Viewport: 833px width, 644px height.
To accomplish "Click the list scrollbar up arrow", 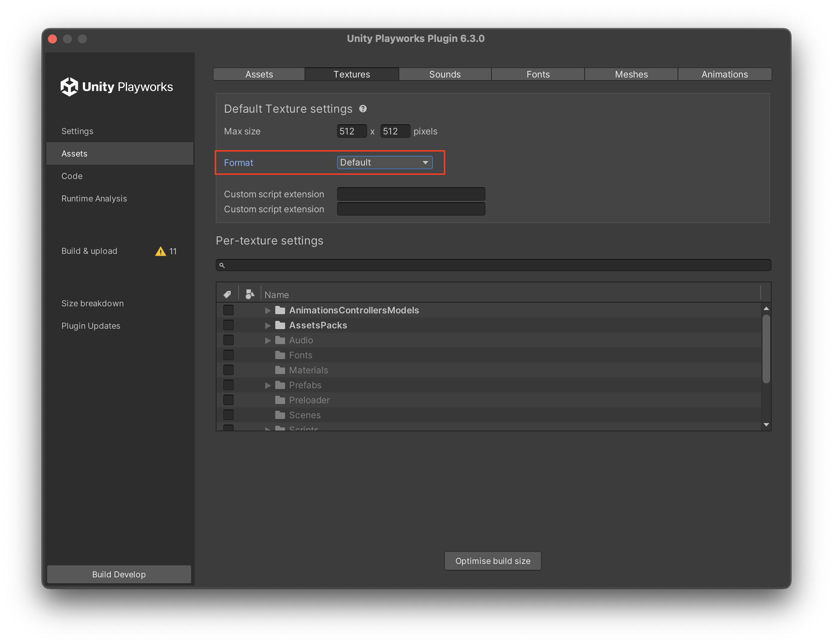I will click(x=766, y=309).
